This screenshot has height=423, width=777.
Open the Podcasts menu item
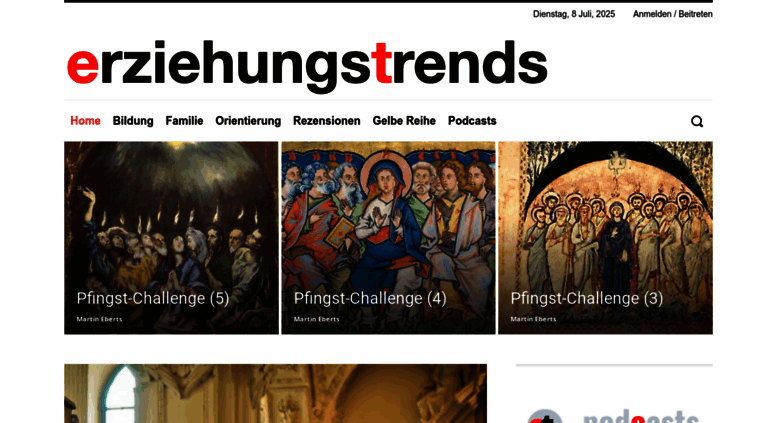(x=472, y=121)
